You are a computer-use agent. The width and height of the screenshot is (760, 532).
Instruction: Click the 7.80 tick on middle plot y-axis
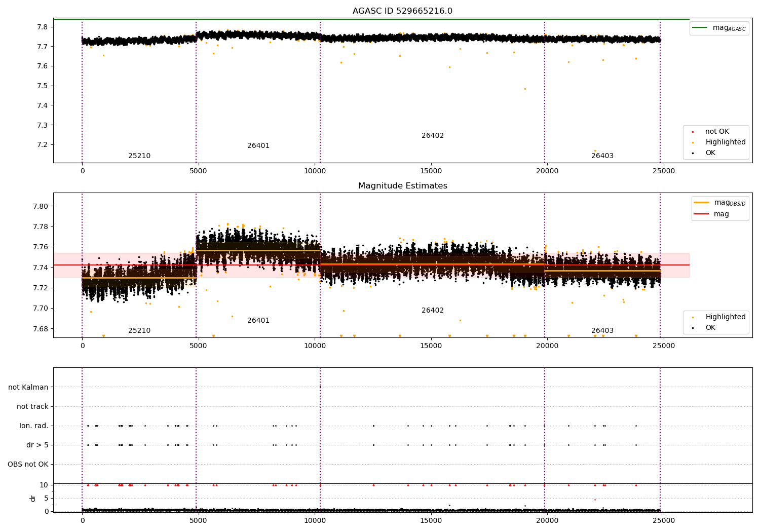pos(41,207)
